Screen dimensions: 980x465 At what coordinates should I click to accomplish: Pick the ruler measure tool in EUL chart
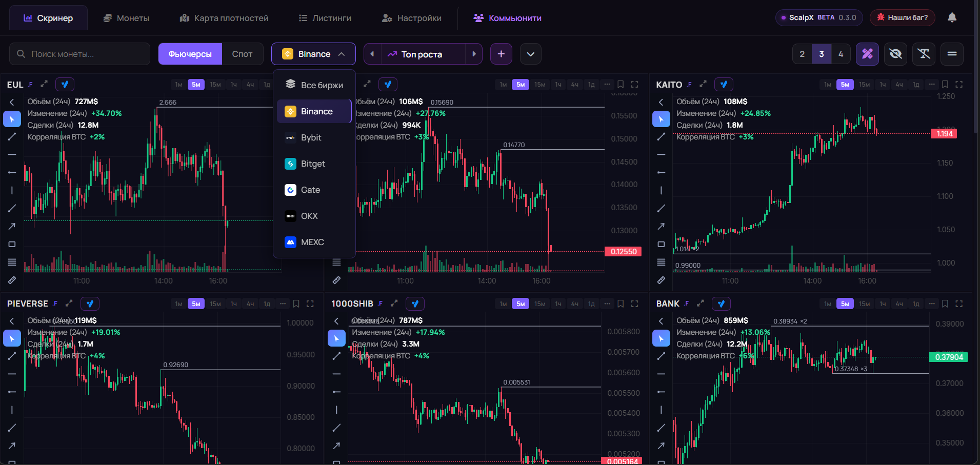(x=12, y=280)
